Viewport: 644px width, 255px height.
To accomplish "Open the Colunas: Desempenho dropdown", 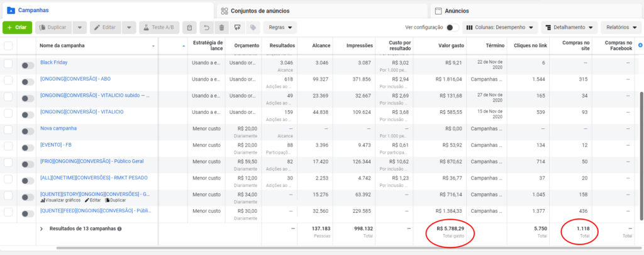I will pos(500,28).
